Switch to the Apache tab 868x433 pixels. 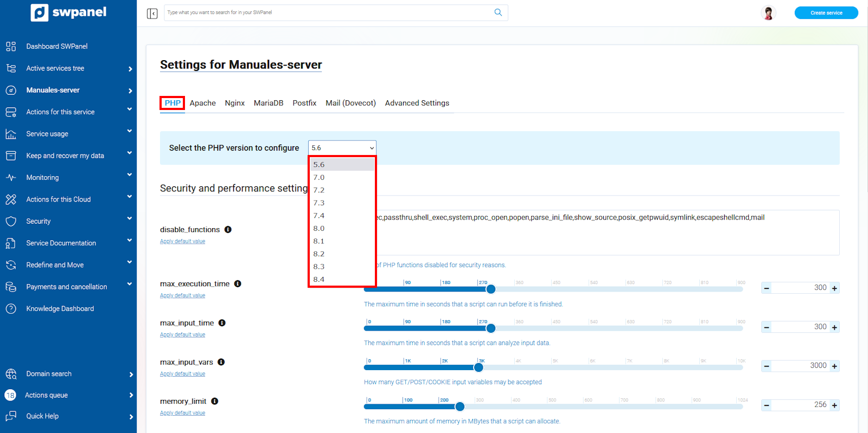coord(202,103)
